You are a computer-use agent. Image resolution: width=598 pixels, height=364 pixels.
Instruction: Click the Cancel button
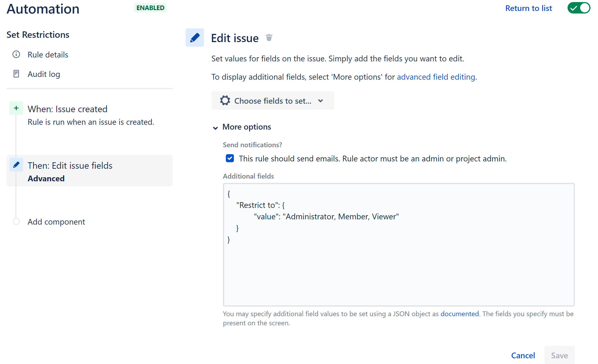tap(523, 355)
